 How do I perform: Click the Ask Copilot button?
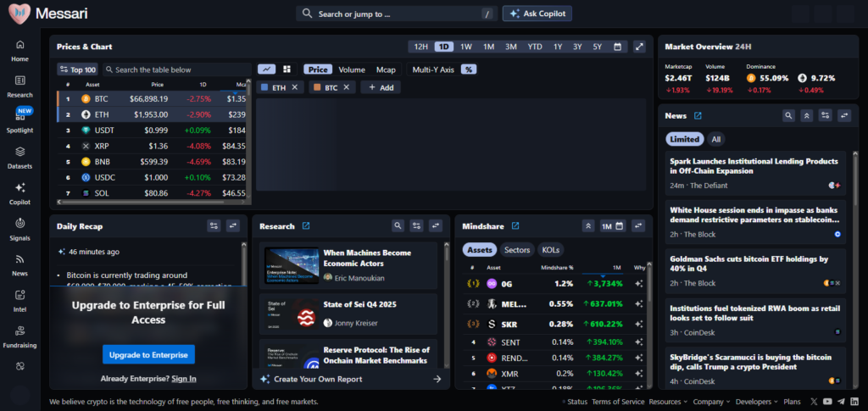[537, 14]
